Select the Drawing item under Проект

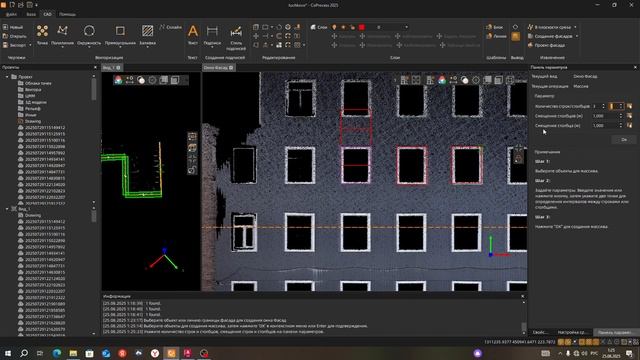click(33, 121)
